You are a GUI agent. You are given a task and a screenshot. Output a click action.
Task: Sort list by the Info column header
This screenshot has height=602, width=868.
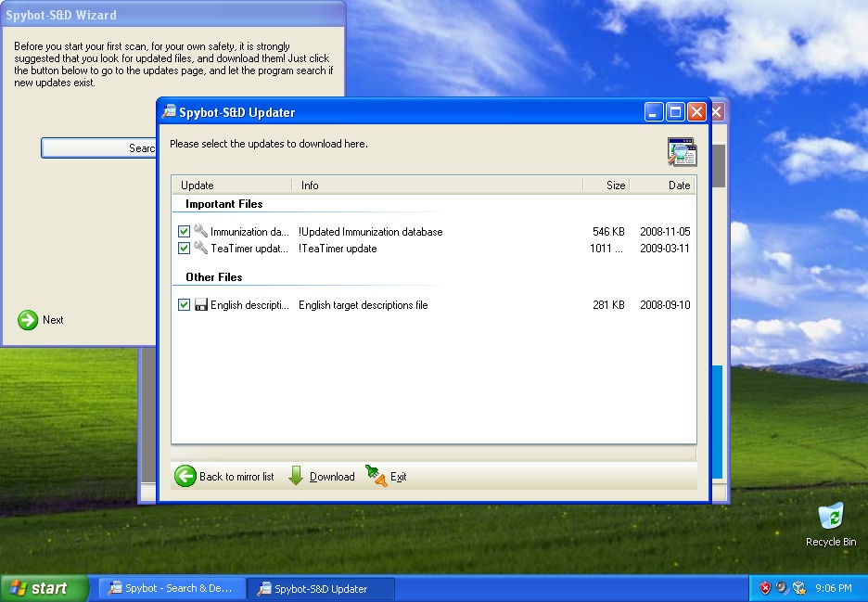(438, 185)
